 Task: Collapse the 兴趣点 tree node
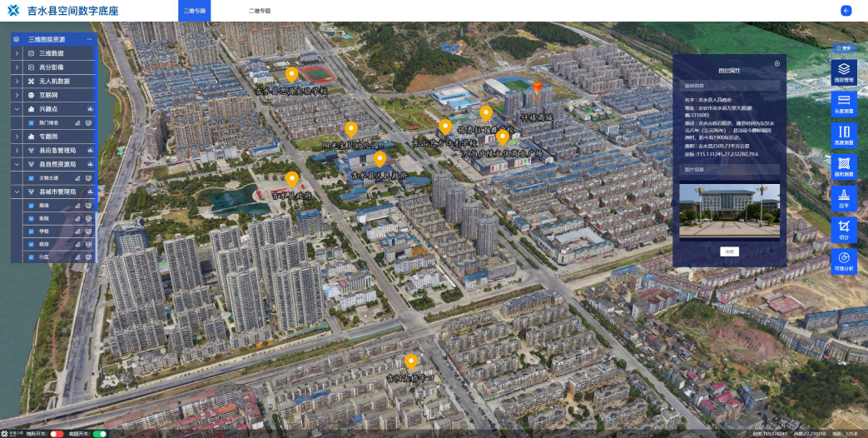point(17,109)
